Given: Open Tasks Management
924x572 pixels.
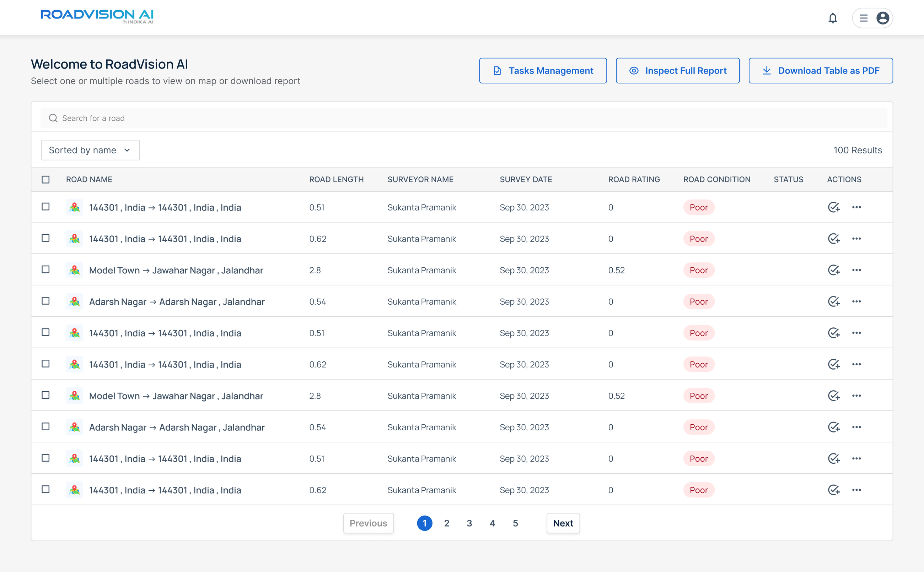Looking at the screenshot, I should click(543, 70).
